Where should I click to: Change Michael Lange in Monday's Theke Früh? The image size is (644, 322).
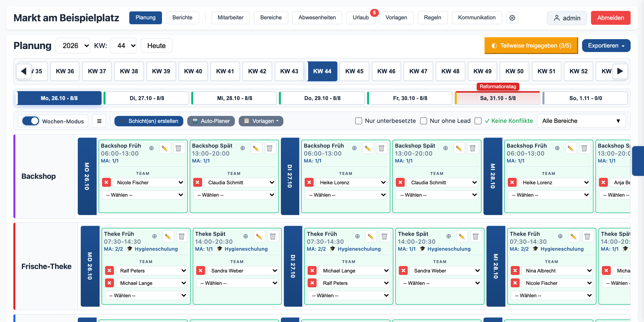point(152,283)
